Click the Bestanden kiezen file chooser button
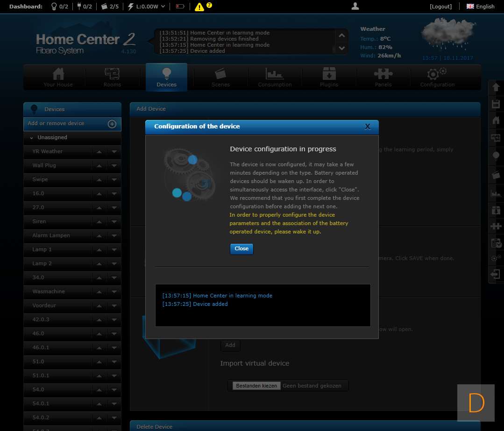Image resolution: width=504 pixels, height=431 pixels. (256, 386)
